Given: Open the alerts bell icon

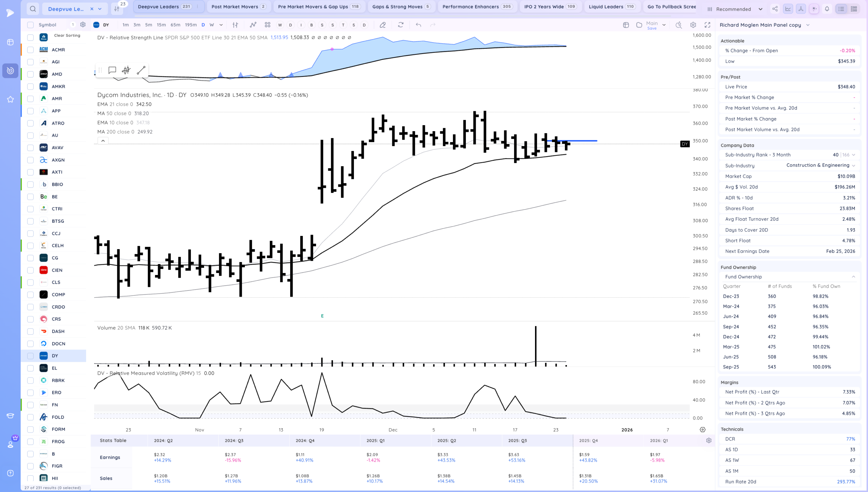Looking at the screenshot, I should (827, 9).
